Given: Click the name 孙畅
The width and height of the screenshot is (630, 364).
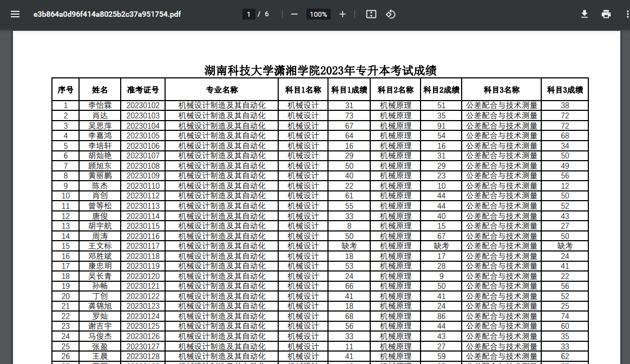Looking at the screenshot, I should tap(100, 286).
